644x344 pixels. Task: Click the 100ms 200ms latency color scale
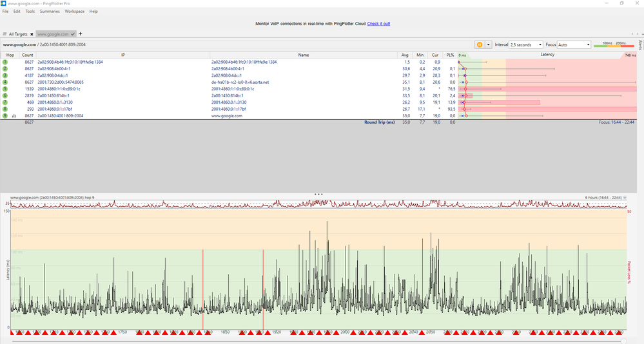pos(614,44)
